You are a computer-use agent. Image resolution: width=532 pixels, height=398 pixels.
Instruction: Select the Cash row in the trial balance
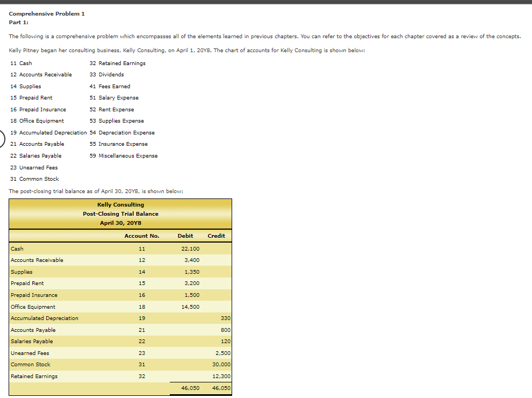click(64, 248)
